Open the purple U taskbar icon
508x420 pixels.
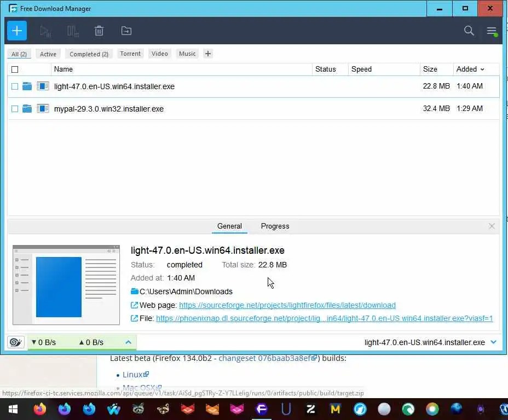coord(286,409)
